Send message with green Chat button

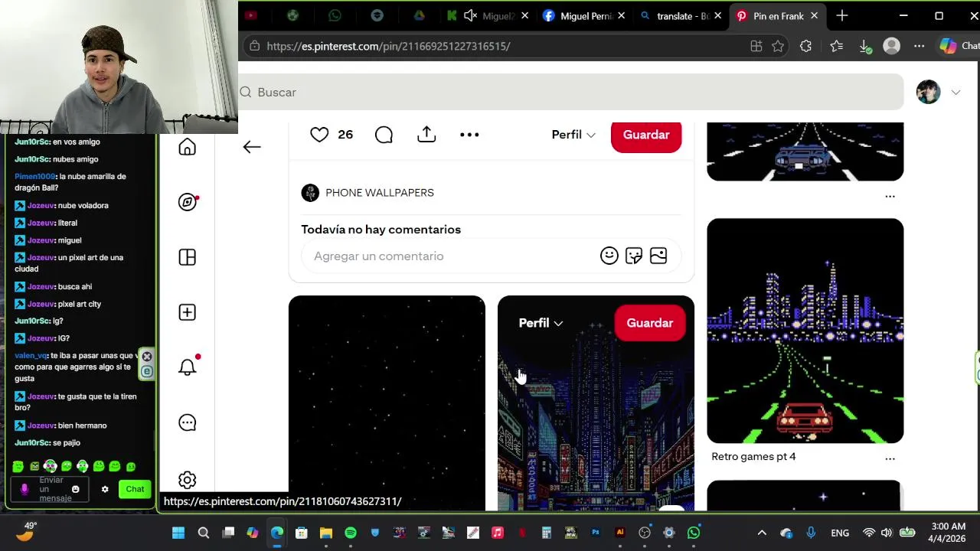(135, 489)
